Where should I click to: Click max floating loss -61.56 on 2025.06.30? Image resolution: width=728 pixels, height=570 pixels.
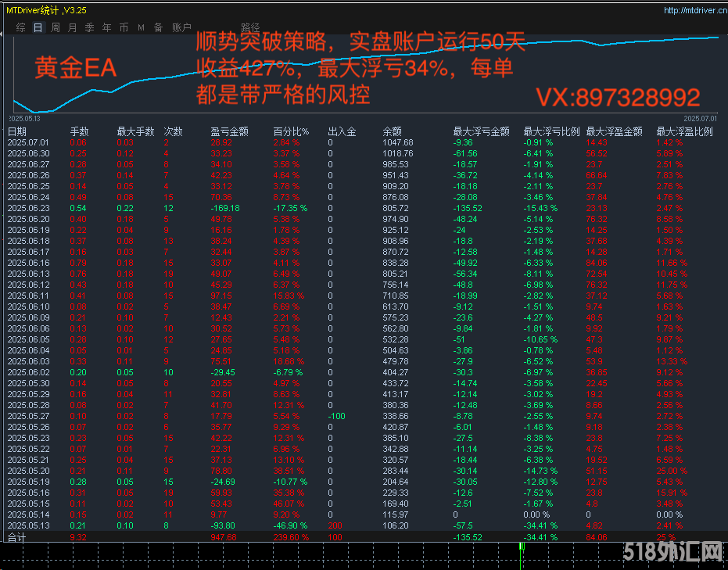click(467, 153)
